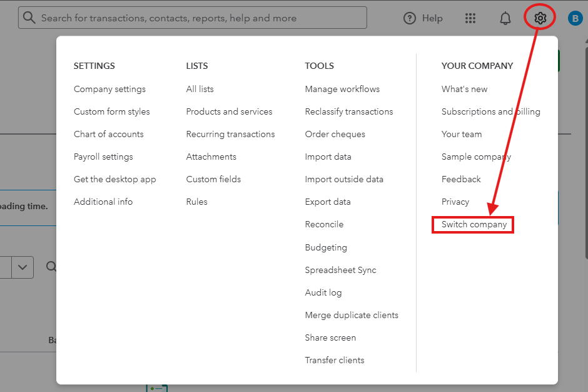Expand the dropdown arrow behind the menu
This screenshot has width=588, height=392.
pyautogui.click(x=23, y=267)
